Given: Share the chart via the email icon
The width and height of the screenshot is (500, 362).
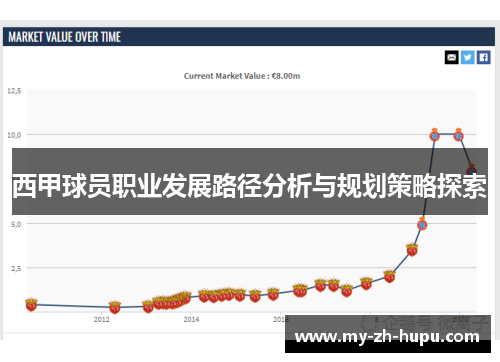Looking at the screenshot, I should tap(452, 58).
